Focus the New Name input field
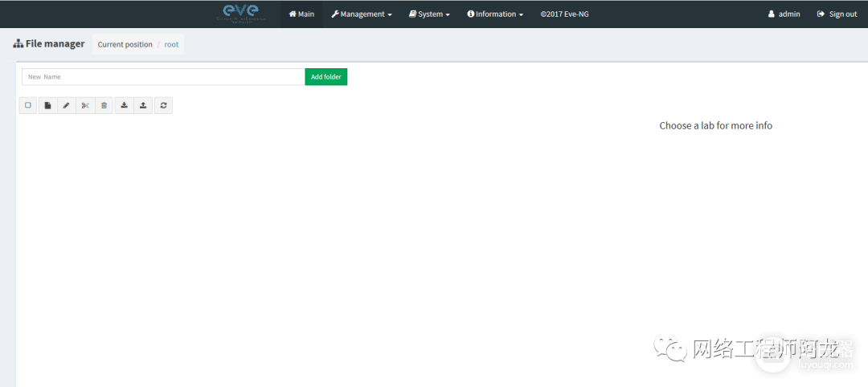 163,77
